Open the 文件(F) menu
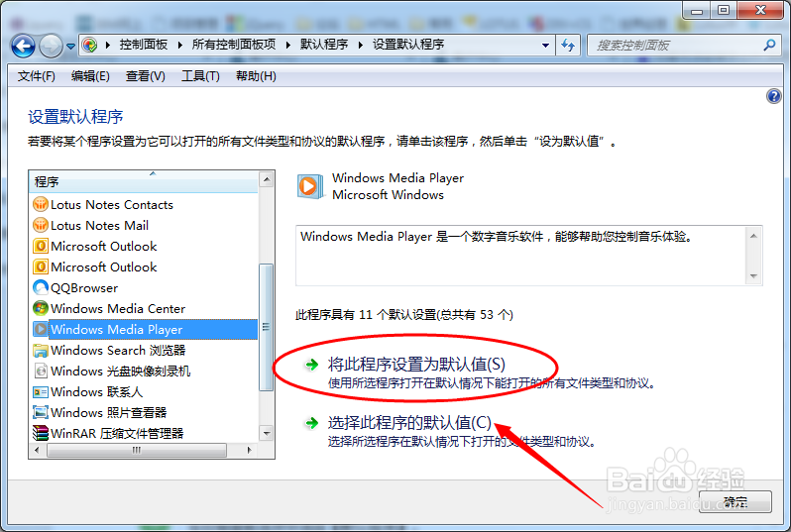Viewport: 791px width, 532px height. (37, 76)
